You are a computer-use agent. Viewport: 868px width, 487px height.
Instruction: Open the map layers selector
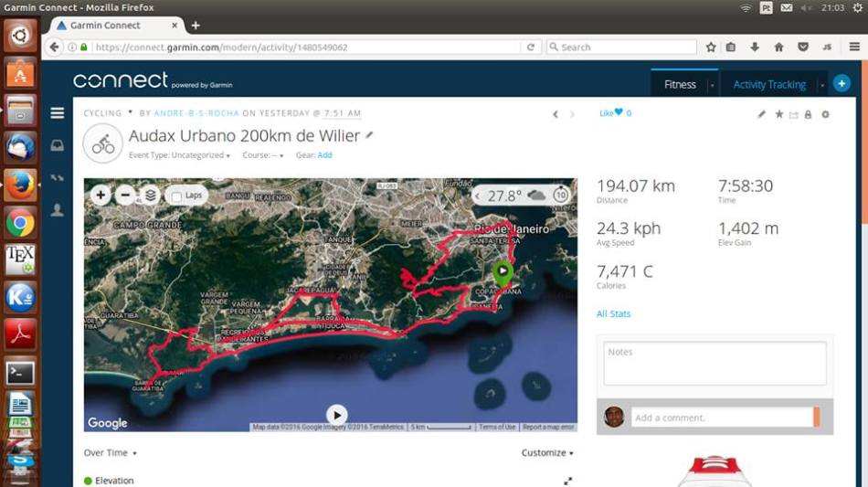pyautogui.click(x=150, y=195)
